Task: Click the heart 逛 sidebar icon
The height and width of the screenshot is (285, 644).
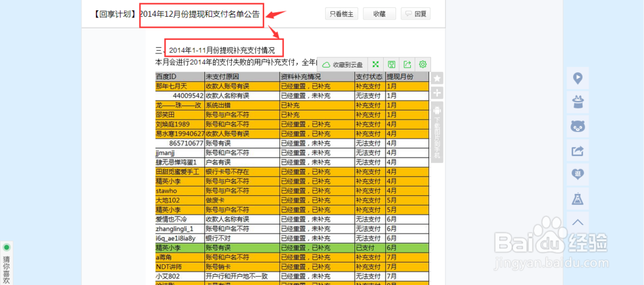Action: click(x=578, y=175)
